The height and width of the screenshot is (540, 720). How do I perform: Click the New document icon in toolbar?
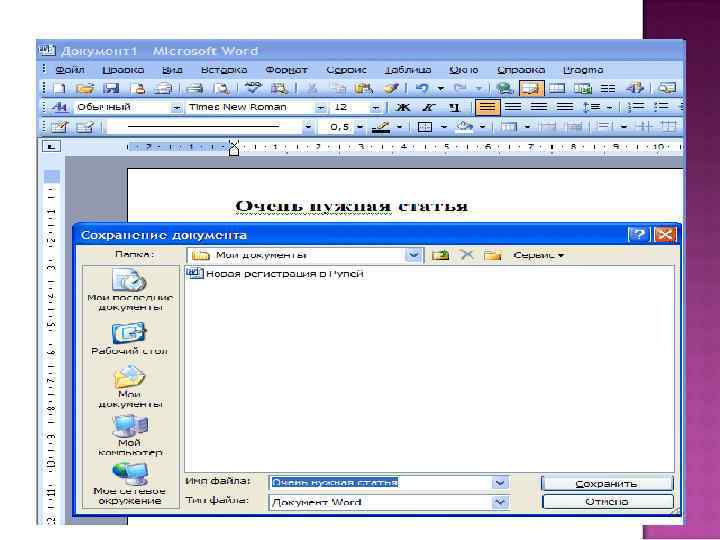pyautogui.click(x=60, y=88)
